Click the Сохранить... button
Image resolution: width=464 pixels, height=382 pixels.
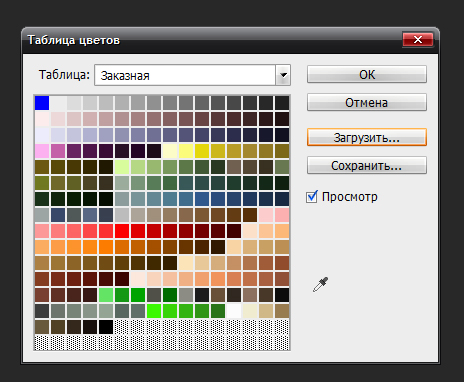367,165
